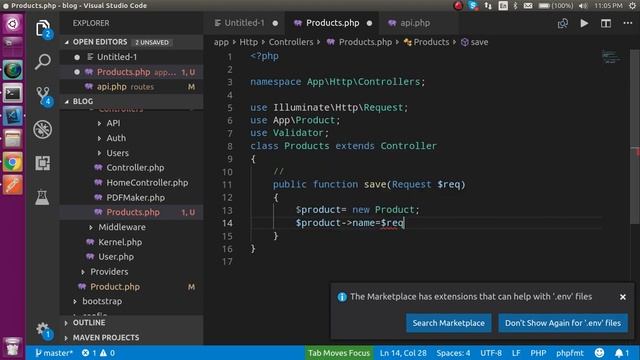
Task: Change UTF-8 encoding in status bar
Action: (491, 353)
